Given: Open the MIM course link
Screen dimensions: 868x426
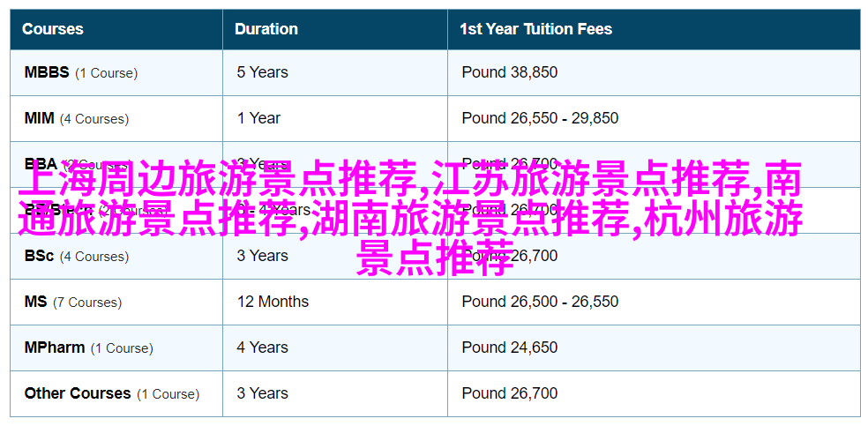Looking at the screenshot, I should pyautogui.click(x=40, y=118).
